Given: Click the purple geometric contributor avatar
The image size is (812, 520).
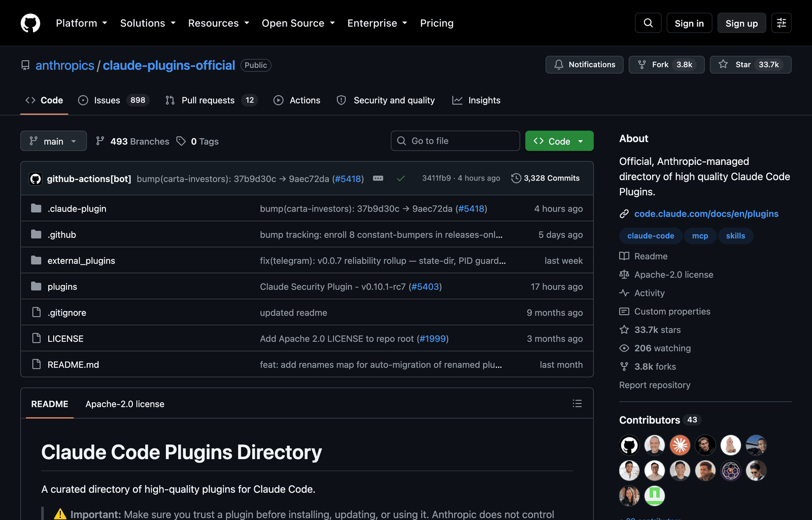Looking at the screenshot, I should click(731, 471).
